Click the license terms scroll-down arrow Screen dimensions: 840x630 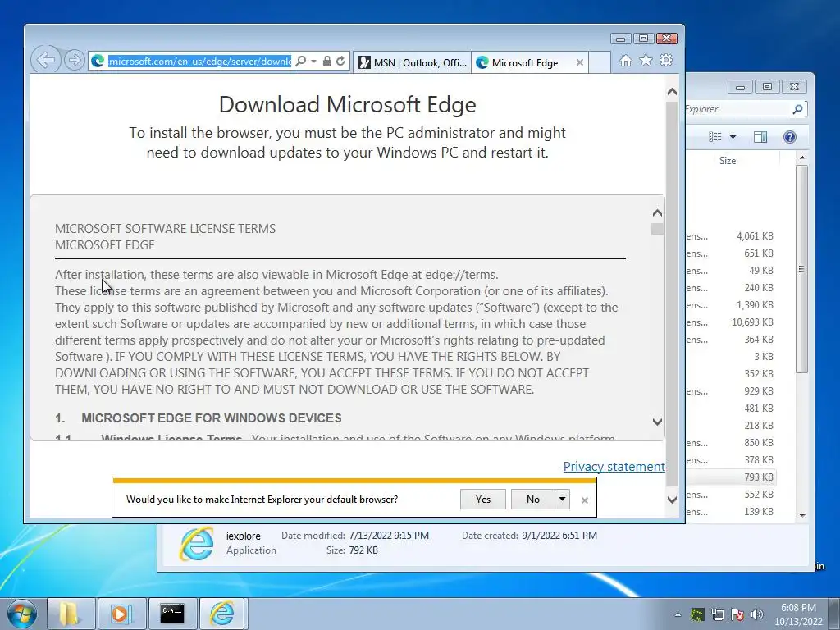657,422
